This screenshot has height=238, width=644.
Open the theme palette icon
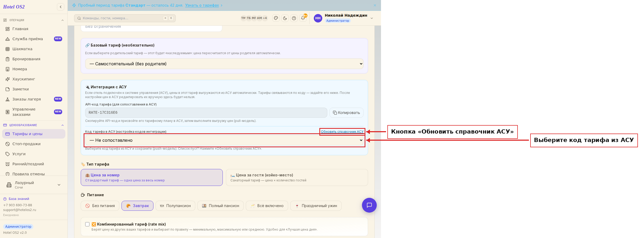tap(276, 18)
